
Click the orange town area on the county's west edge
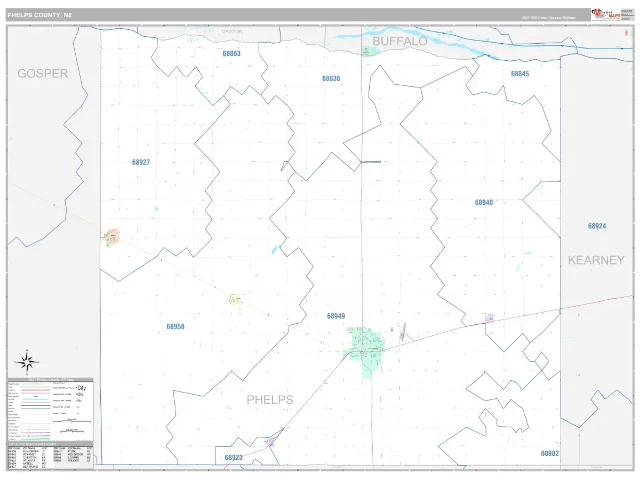(x=112, y=238)
